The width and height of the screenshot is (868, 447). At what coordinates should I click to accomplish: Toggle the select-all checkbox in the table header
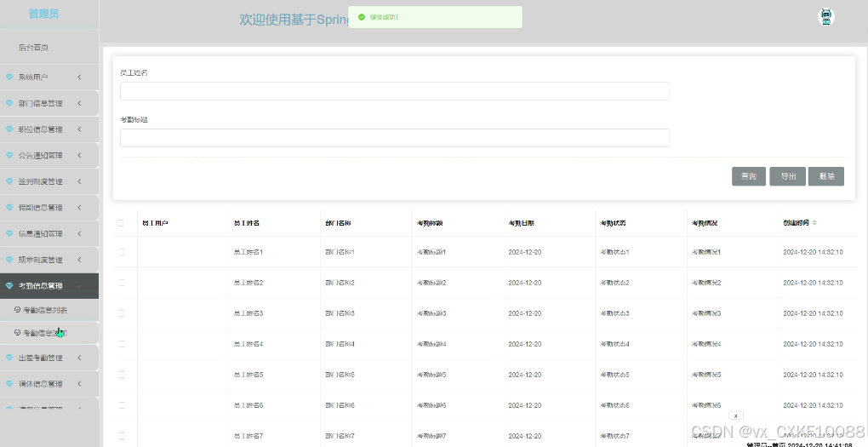[x=120, y=223]
